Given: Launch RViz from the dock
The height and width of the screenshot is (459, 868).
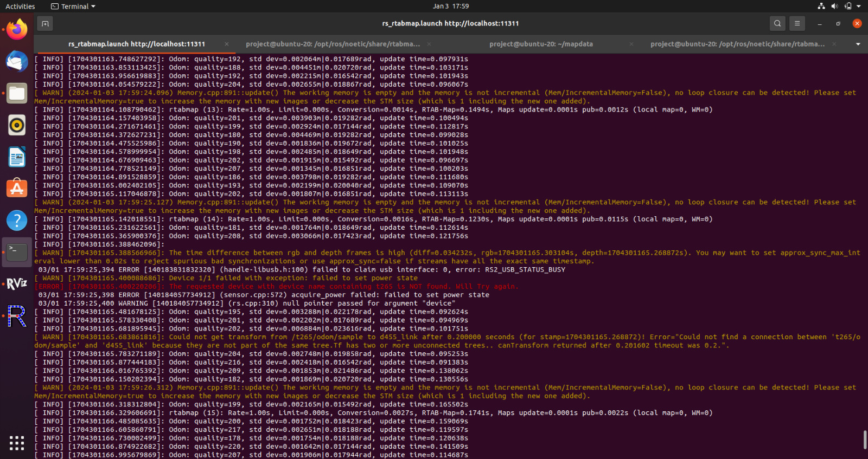Looking at the screenshot, I should pos(17,283).
